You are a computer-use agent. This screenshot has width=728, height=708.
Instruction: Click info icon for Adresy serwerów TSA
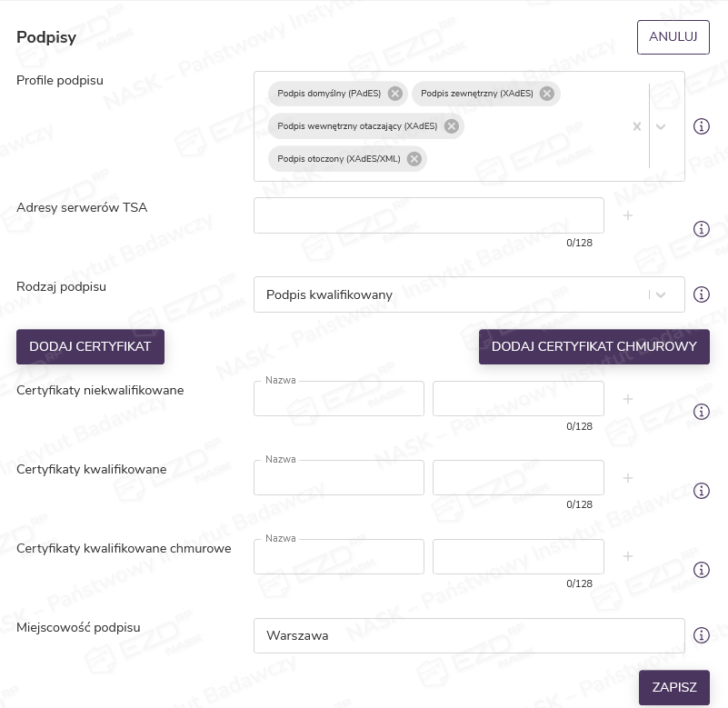coord(701,229)
